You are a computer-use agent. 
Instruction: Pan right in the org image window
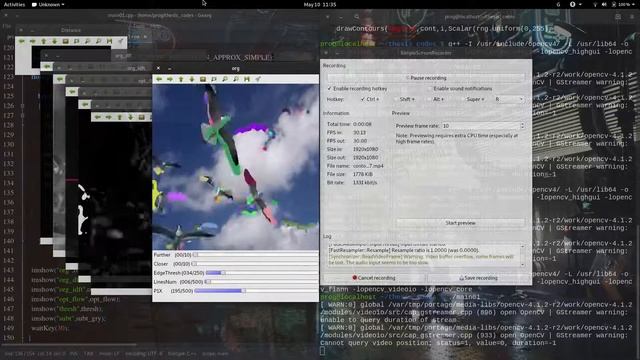tap(170, 79)
